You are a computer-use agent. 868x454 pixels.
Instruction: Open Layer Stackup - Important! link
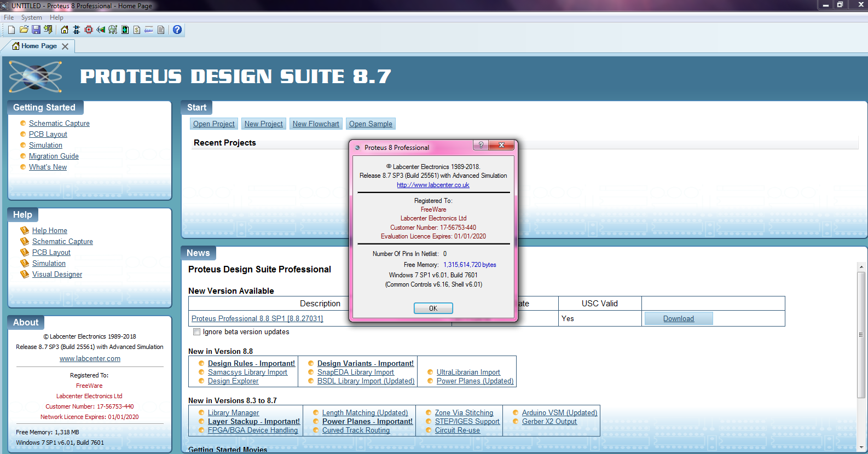[254, 421]
